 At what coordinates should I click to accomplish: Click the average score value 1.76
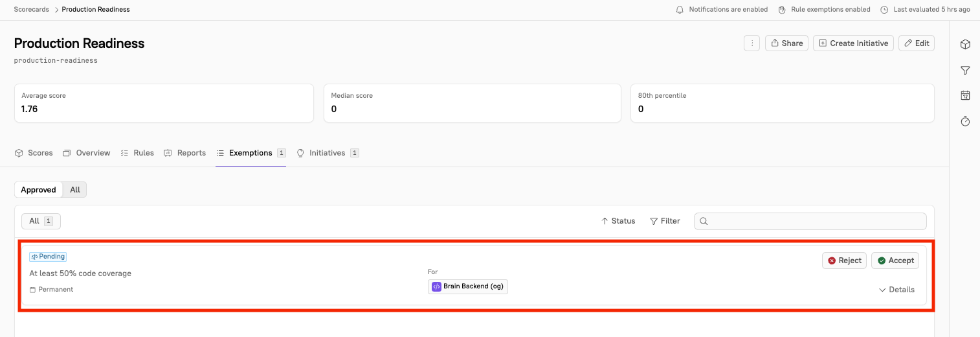coord(30,109)
